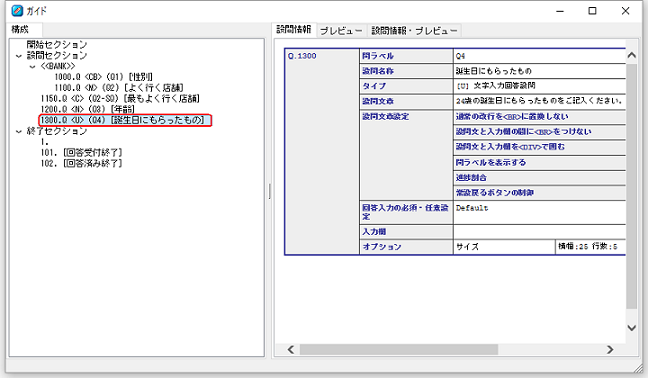Viewport: 648px width, 378px height.
Task: Click the 進捗割合 setting row
Action: [x=540, y=178]
